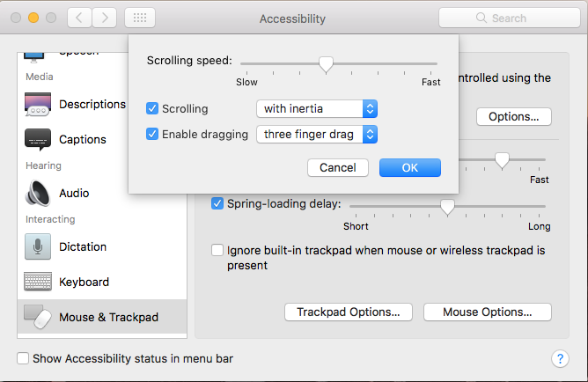Show all preferences grid button
Image resolution: width=588 pixels, height=382 pixels.
(141, 18)
